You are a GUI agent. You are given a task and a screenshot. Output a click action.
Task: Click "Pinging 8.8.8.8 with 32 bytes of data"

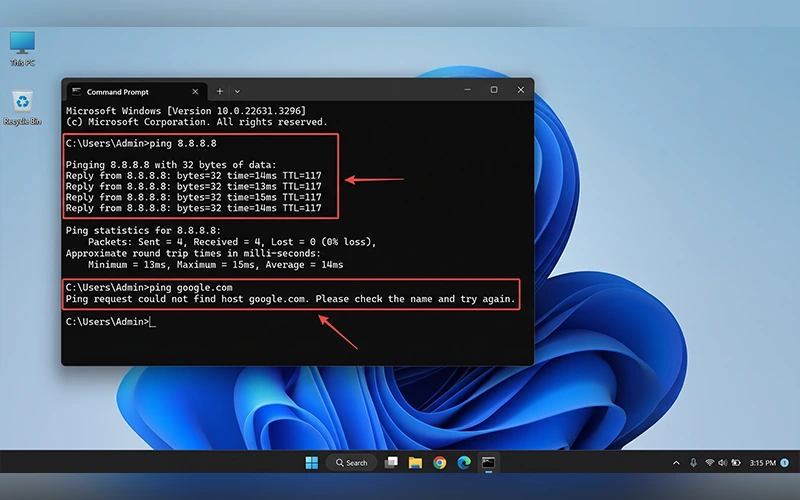tap(171, 165)
